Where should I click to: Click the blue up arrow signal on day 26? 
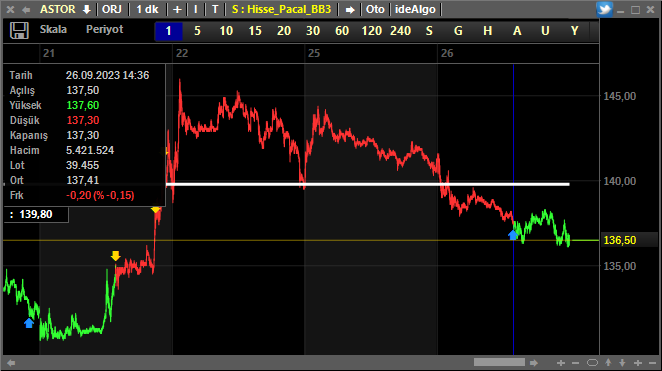click(x=513, y=235)
